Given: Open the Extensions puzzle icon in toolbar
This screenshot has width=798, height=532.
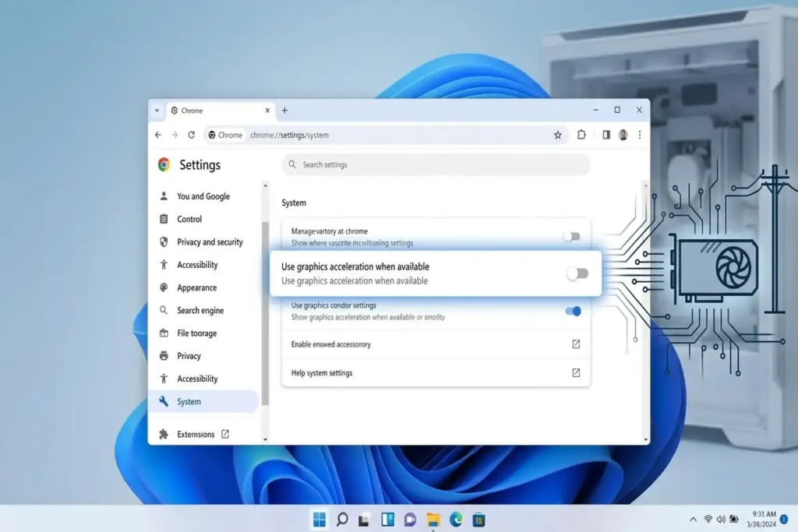Looking at the screenshot, I should tap(581, 135).
